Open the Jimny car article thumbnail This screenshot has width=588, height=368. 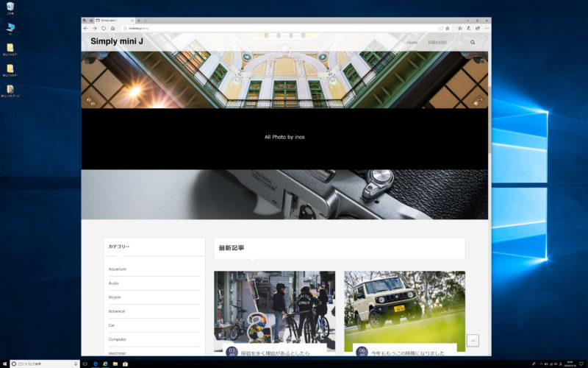[404, 305]
